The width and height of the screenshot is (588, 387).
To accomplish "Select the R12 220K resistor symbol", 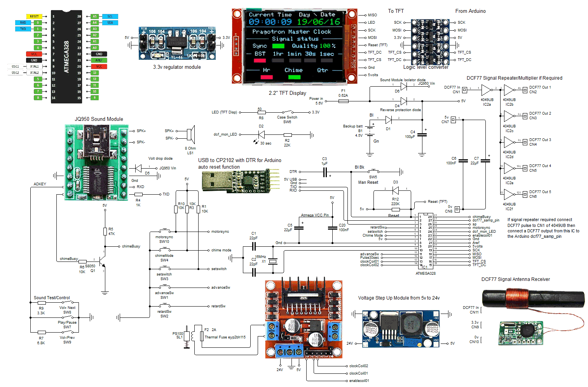I will click(396, 209).
